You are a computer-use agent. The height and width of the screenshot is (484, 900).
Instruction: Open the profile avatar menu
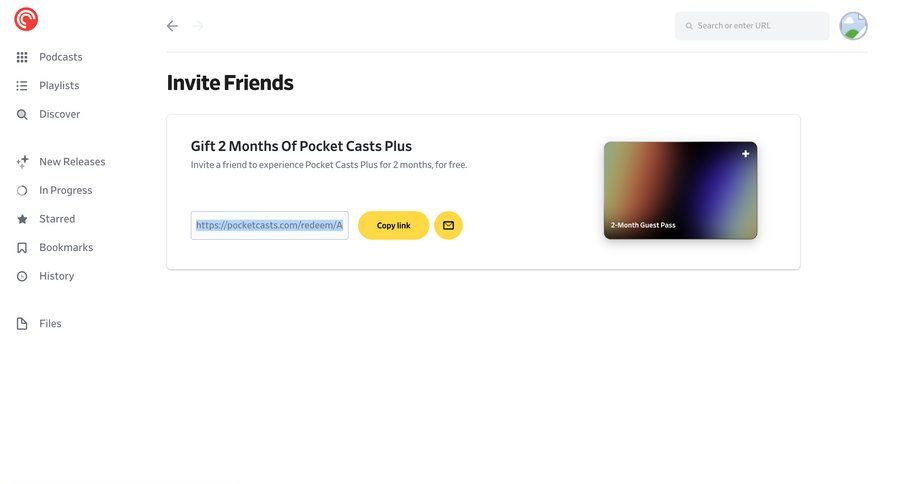point(853,26)
